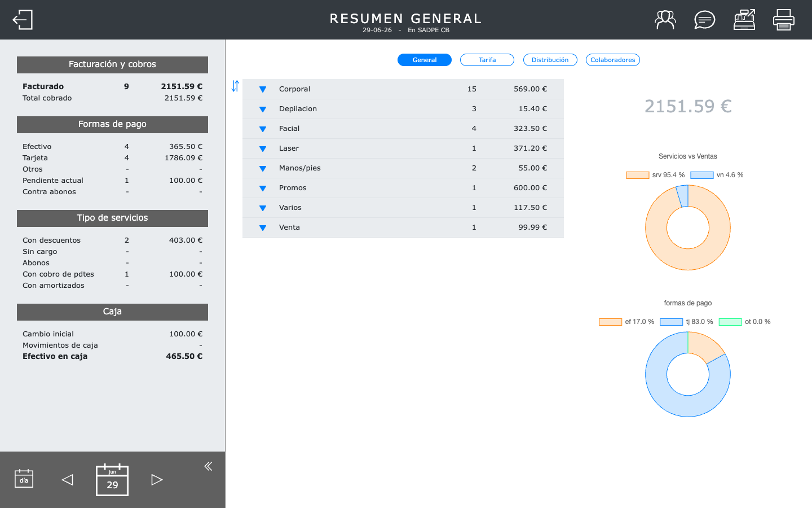This screenshot has width=812, height=508.
Task: Click the 'RESUMEN GENERAL' title
Action: 405,19
